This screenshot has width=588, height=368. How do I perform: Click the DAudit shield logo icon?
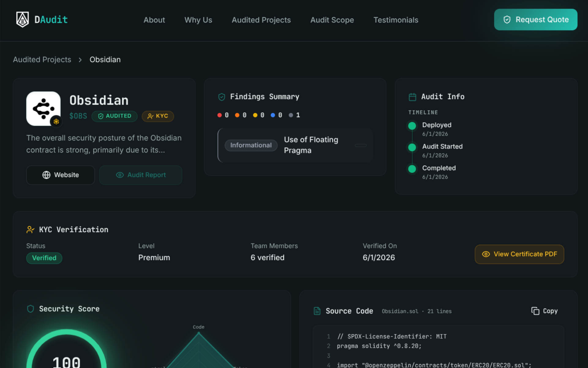tap(22, 20)
